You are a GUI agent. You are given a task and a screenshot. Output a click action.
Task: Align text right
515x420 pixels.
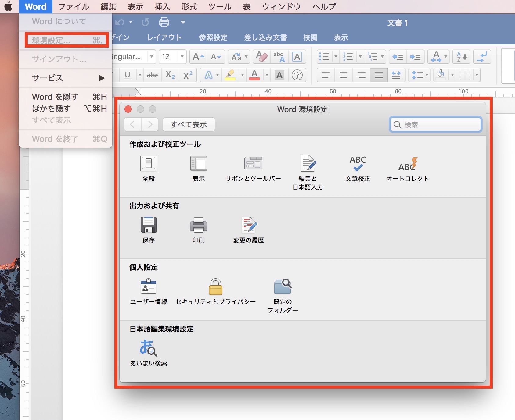click(361, 75)
